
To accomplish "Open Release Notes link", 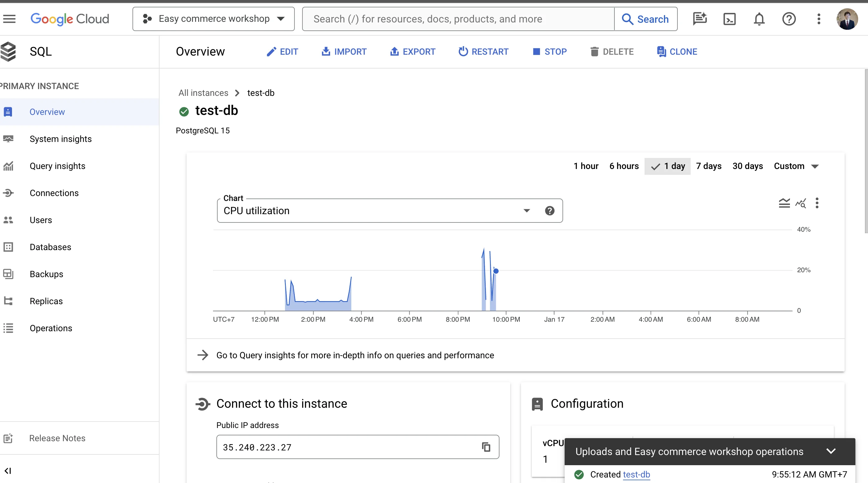I will pos(57,438).
